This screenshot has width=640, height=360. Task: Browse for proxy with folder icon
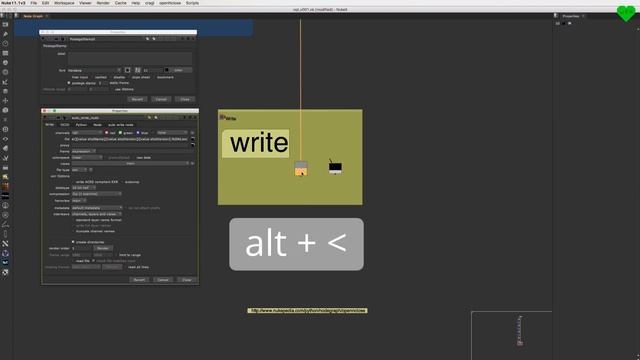[193, 145]
